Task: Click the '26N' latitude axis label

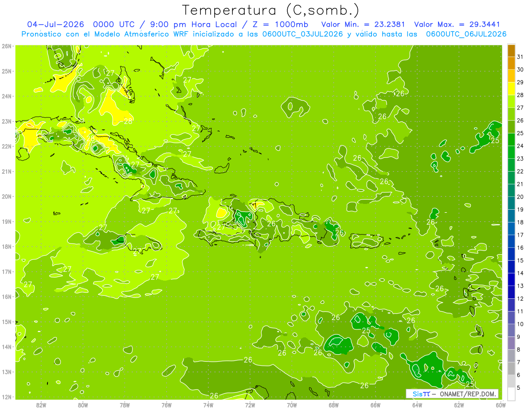Action: click(7, 46)
